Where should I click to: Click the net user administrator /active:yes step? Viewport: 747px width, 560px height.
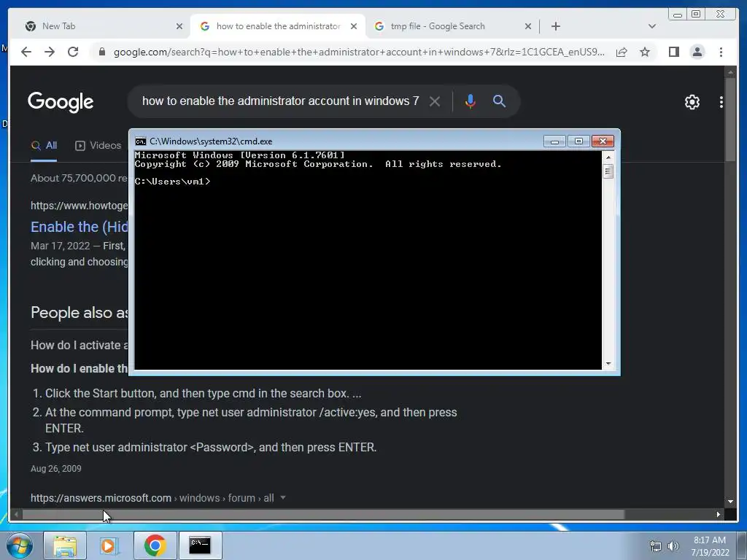click(251, 420)
